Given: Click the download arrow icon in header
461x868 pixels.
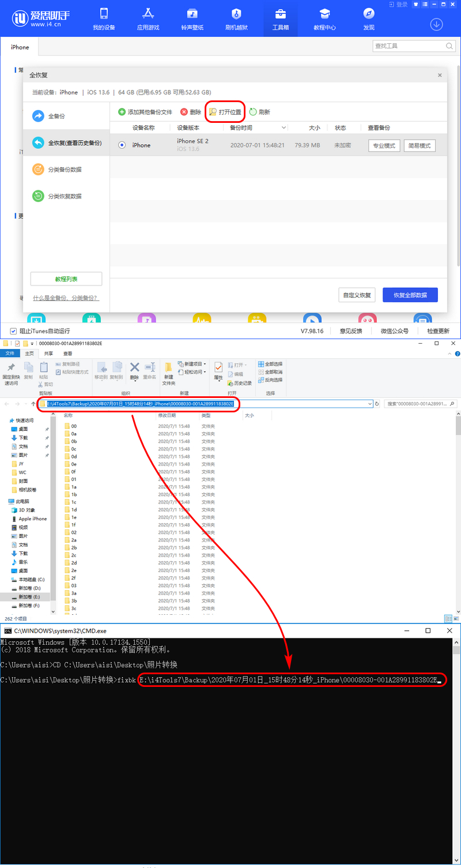Looking at the screenshot, I should [x=436, y=24].
